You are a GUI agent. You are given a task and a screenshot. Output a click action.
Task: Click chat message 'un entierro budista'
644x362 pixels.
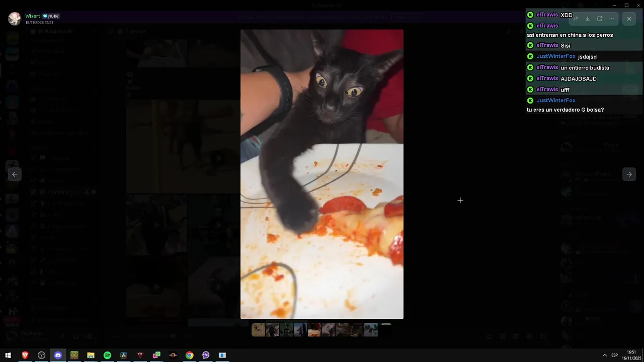[585, 68]
